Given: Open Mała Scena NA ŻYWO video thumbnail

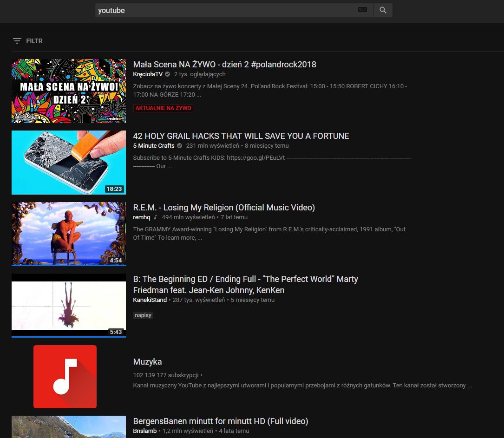Looking at the screenshot, I should pyautogui.click(x=69, y=91).
